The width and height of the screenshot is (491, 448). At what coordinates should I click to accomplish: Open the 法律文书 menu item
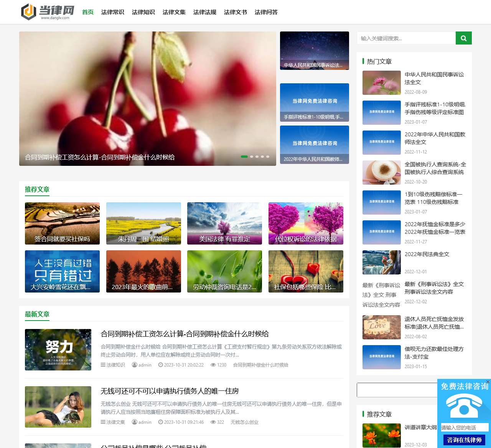pyautogui.click(x=236, y=12)
